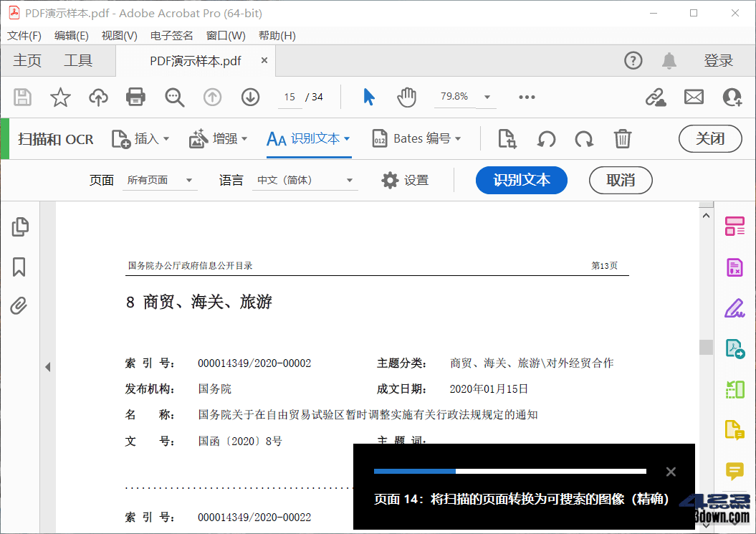Delete the current page with trash icon

tap(623, 138)
